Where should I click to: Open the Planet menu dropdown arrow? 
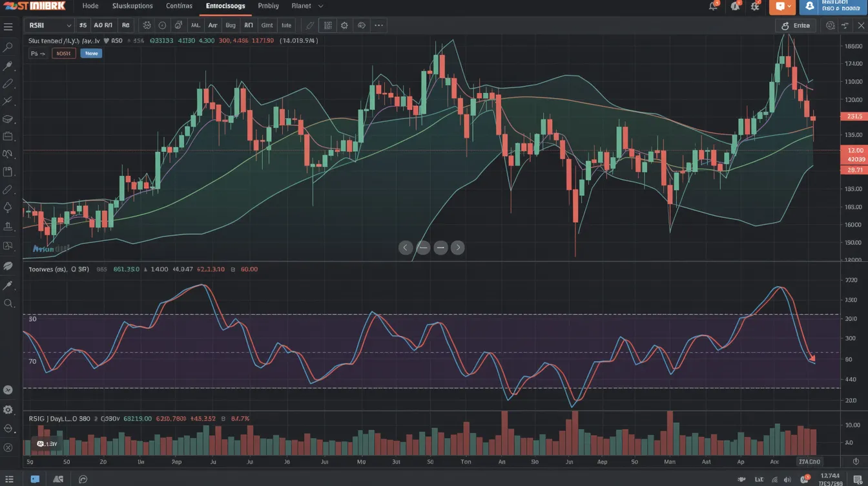tap(320, 6)
